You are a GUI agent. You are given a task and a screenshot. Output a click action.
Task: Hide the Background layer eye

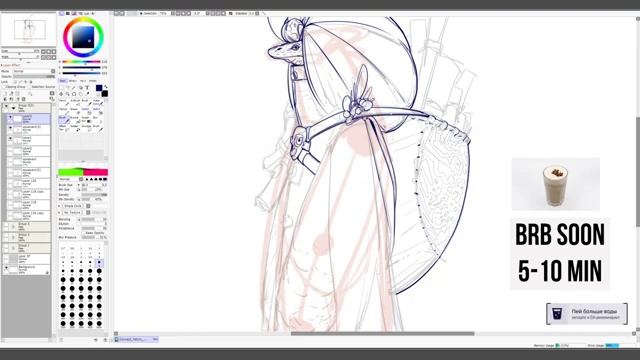click(x=6, y=269)
